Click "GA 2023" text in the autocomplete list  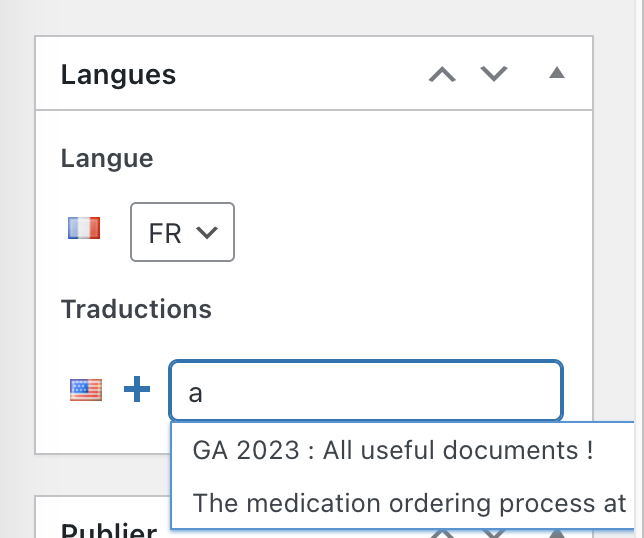232,450
